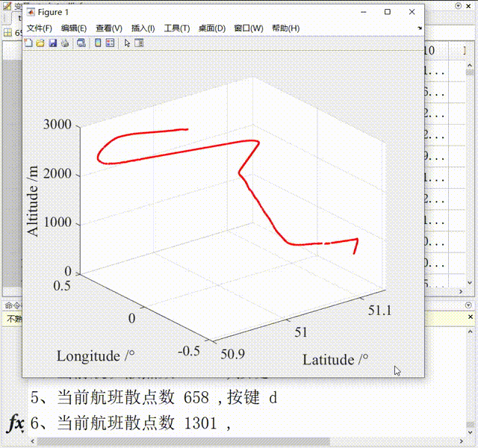Screen dimensions: 478x448
Task: Open the Property Inspector icon
Action: [x=139, y=43]
